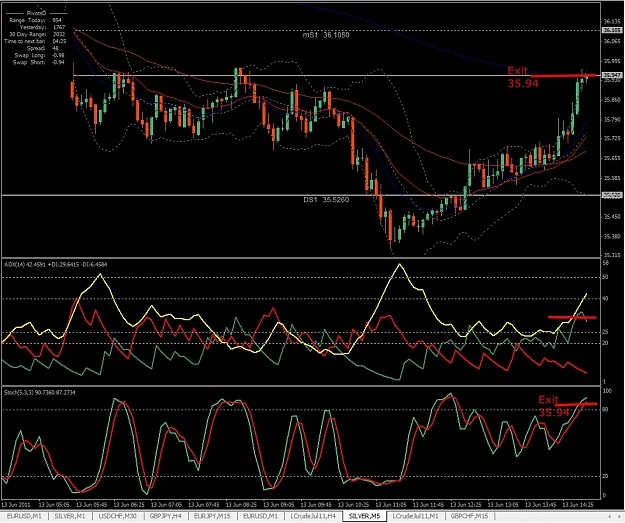Click the Yesterday range row
This screenshot has width=625, height=523.
[42, 27]
